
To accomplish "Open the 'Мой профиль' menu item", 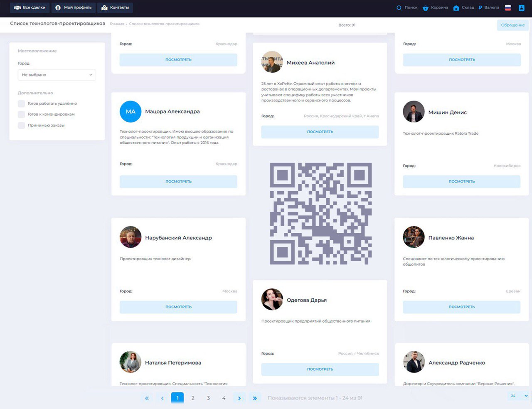I will [74, 7].
